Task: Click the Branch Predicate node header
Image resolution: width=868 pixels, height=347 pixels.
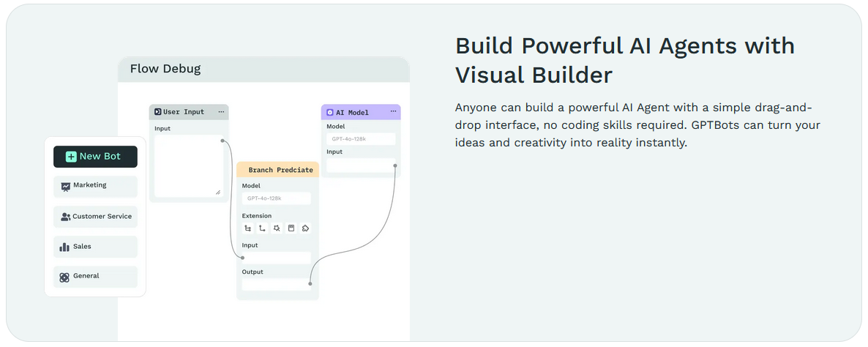Action: (278, 169)
